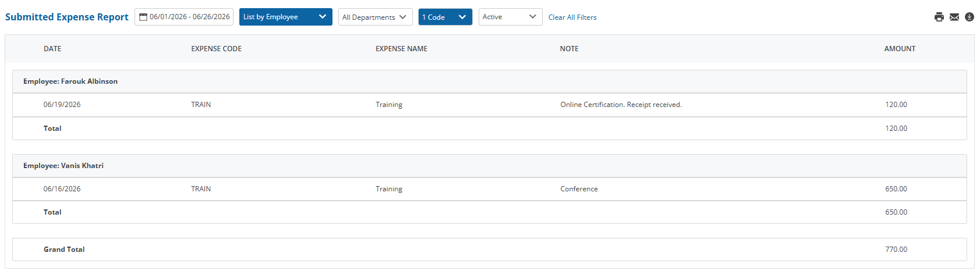Click Training name in 06/16/2026 row
This screenshot has height=278, width=980.
389,189
